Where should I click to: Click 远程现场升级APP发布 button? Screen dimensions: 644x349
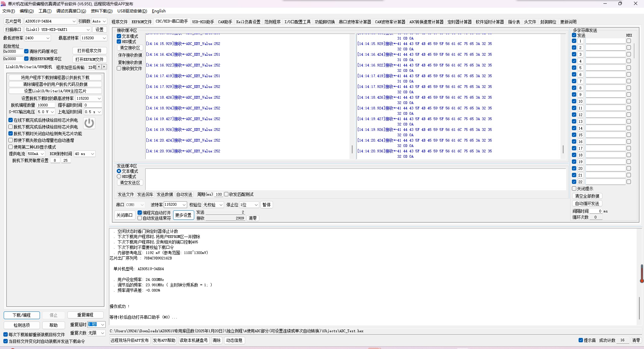[x=129, y=340]
